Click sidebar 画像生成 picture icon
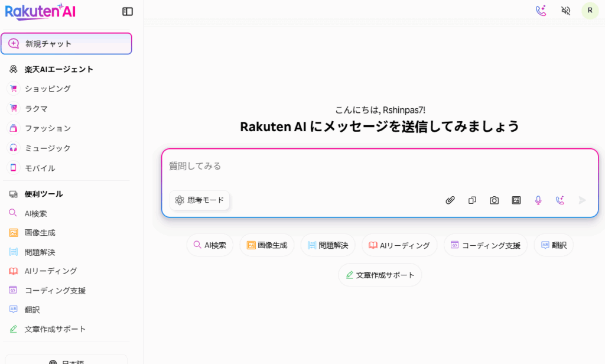The height and width of the screenshot is (364, 605). pos(14,233)
